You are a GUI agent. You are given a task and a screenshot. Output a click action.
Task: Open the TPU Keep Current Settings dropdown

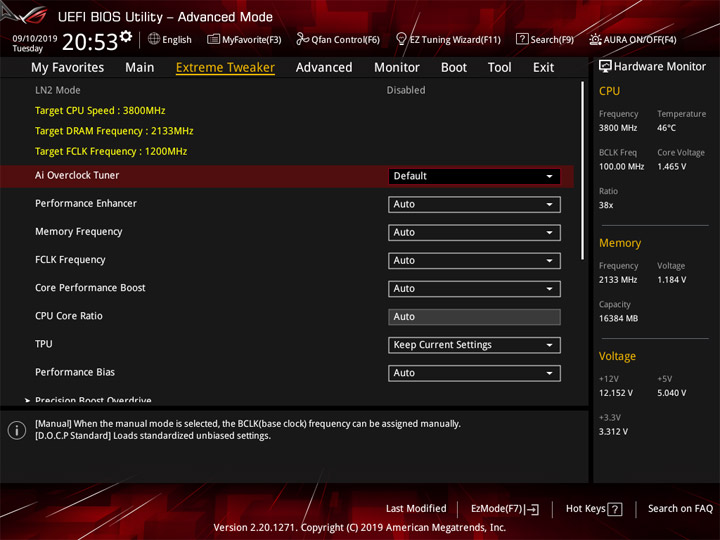pos(474,345)
